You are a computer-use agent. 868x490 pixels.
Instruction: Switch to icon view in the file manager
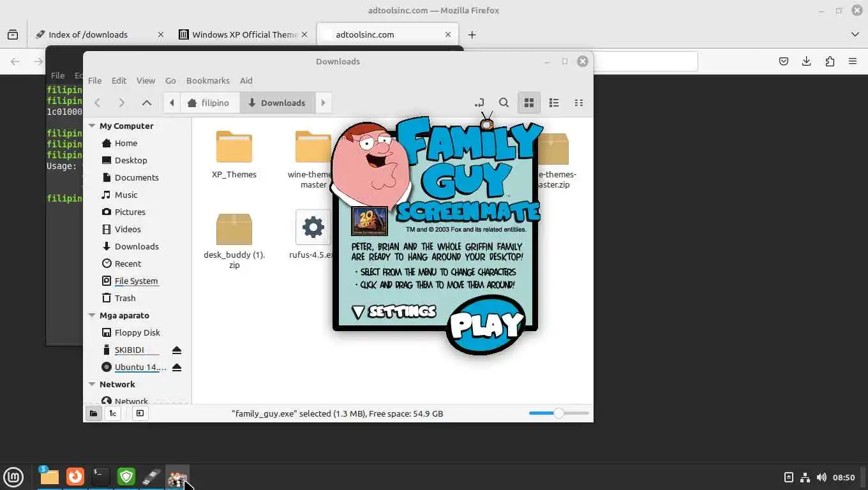(x=528, y=103)
